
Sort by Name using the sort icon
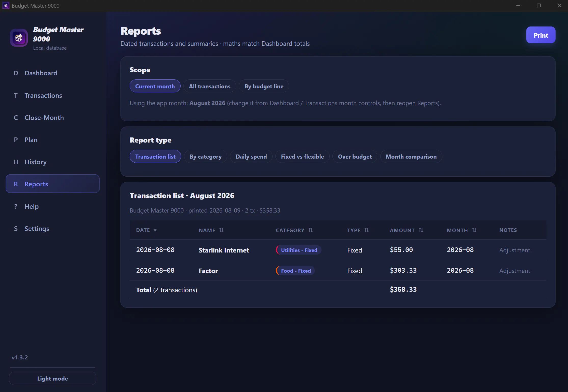coord(221,230)
